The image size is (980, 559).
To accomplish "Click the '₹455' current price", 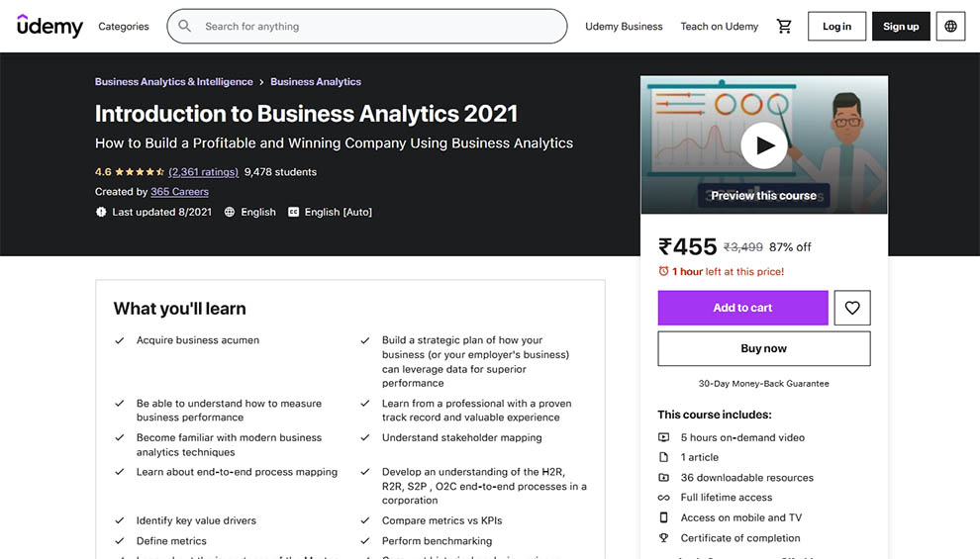I will click(x=688, y=246).
